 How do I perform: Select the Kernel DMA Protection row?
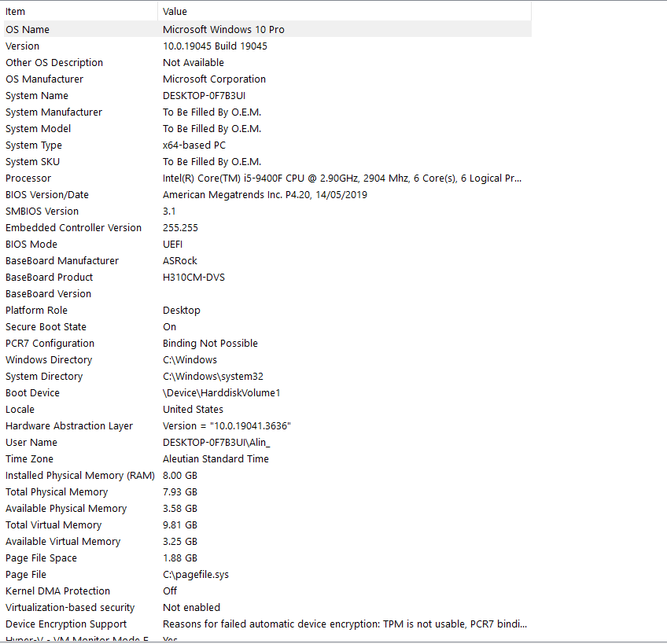click(267, 591)
